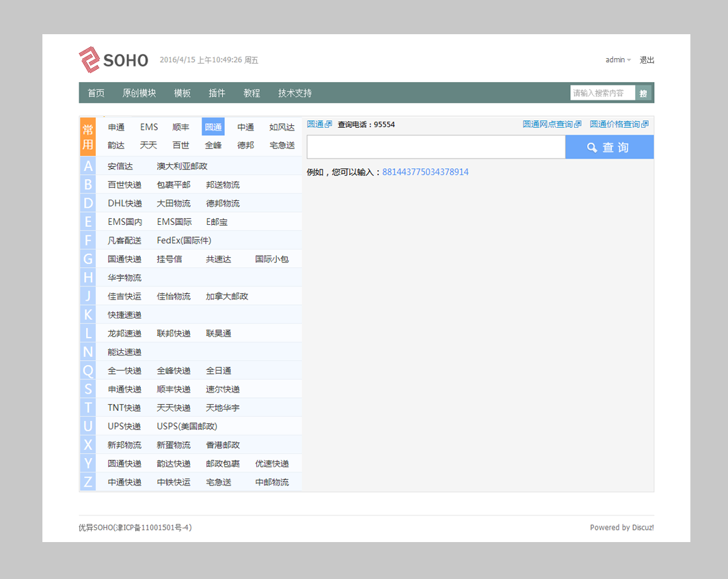Click the SOHO logo
The height and width of the screenshot is (579, 728).
click(113, 60)
